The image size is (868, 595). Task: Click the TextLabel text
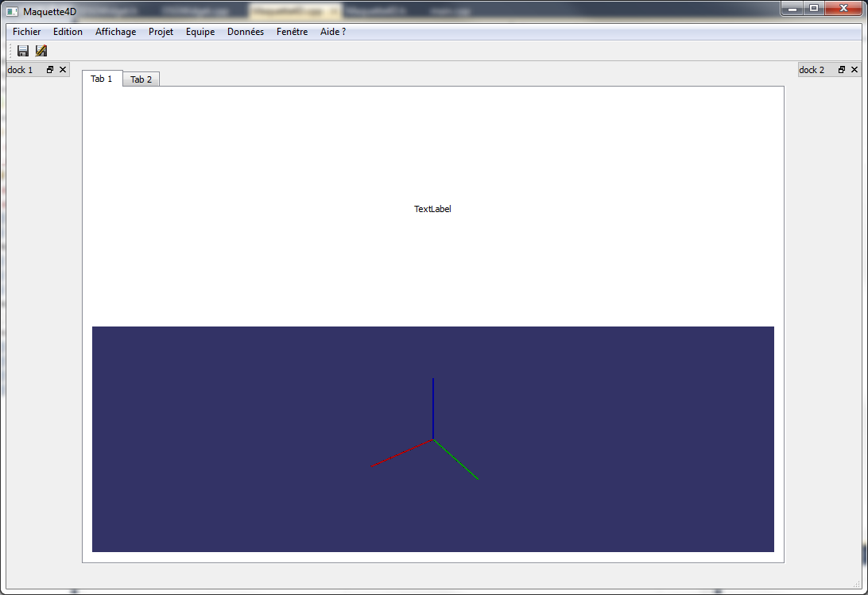[432, 209]
